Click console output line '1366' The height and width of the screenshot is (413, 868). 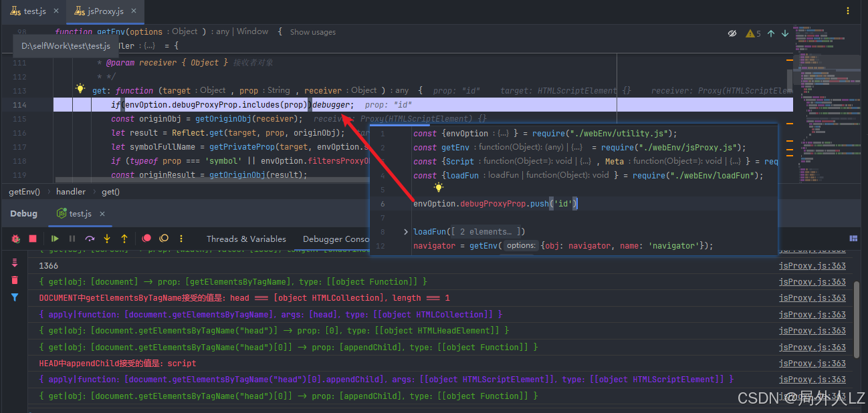click(49, 265)
